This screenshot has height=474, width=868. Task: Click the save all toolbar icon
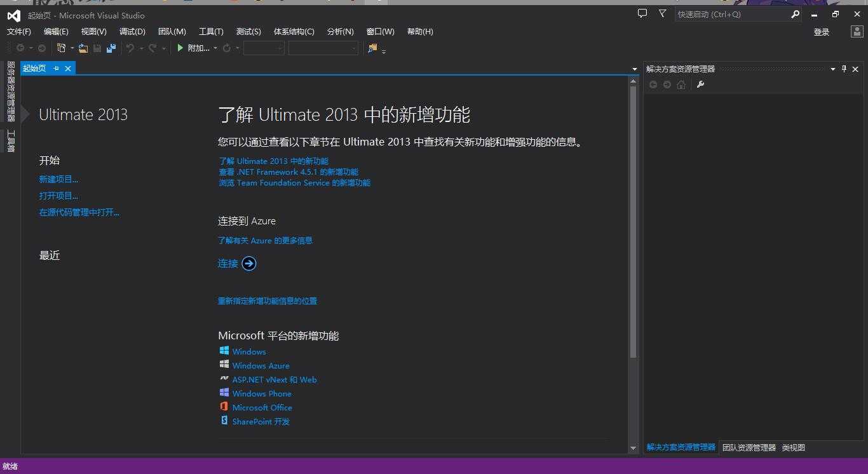111,48
